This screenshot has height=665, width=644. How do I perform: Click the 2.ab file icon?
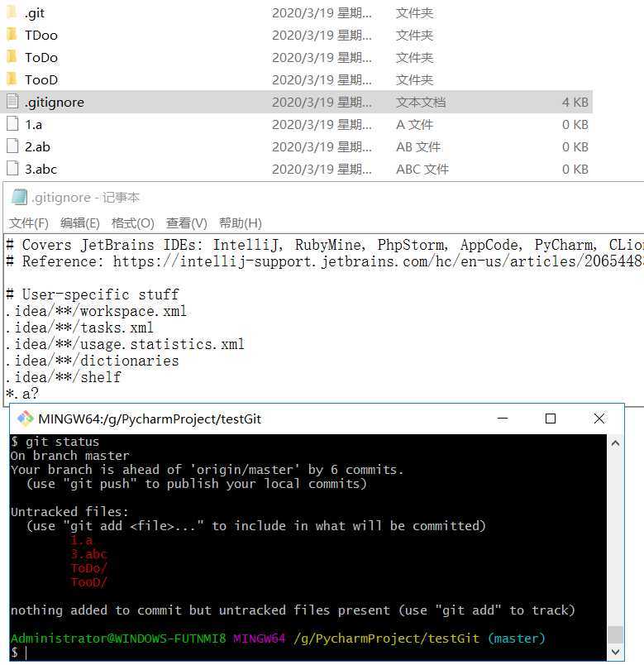(12, 146)
